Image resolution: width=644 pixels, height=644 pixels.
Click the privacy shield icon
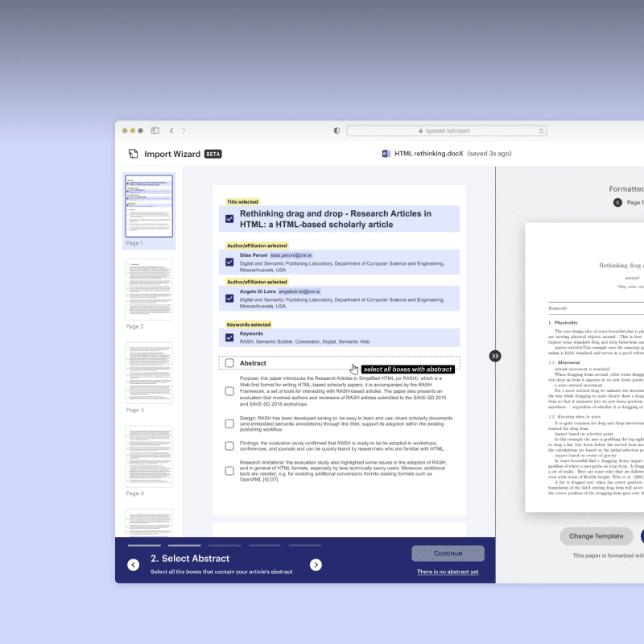pyautogui.click(x=336, y=130)
